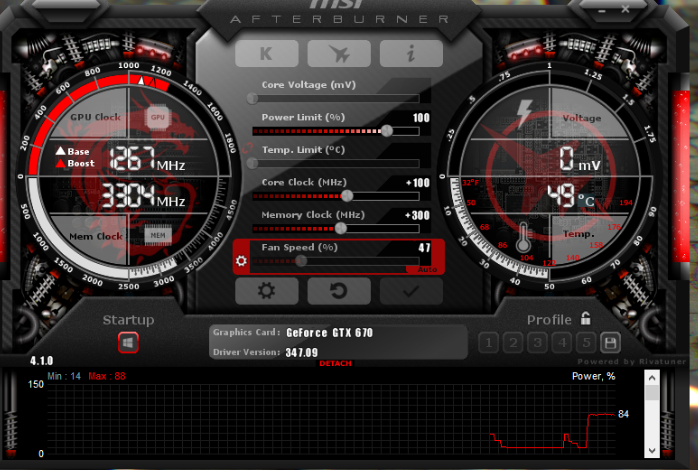
Task: Reset settings with the circular arrow button
Action: [x=339, y=291]
